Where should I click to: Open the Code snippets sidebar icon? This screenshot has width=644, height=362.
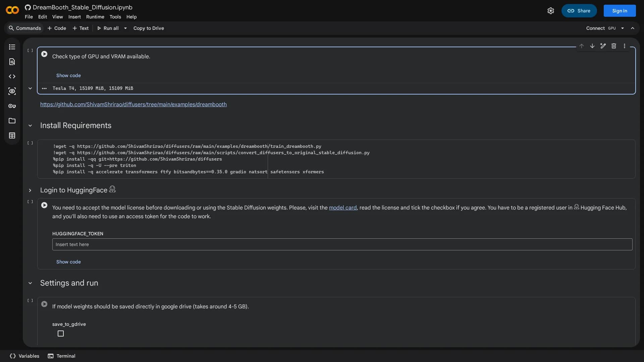(x=12, y=76)
